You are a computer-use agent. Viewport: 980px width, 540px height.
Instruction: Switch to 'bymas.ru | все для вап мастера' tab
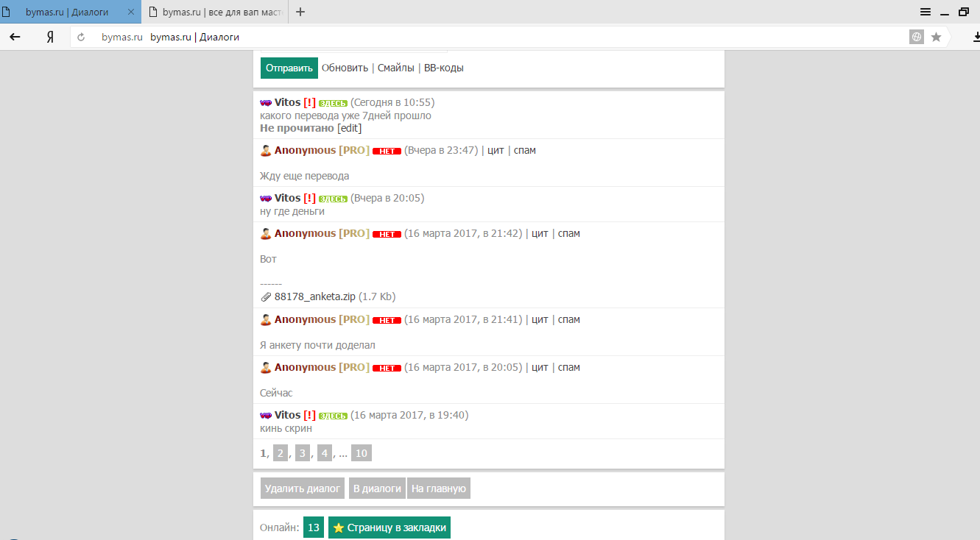click(214, 12)
